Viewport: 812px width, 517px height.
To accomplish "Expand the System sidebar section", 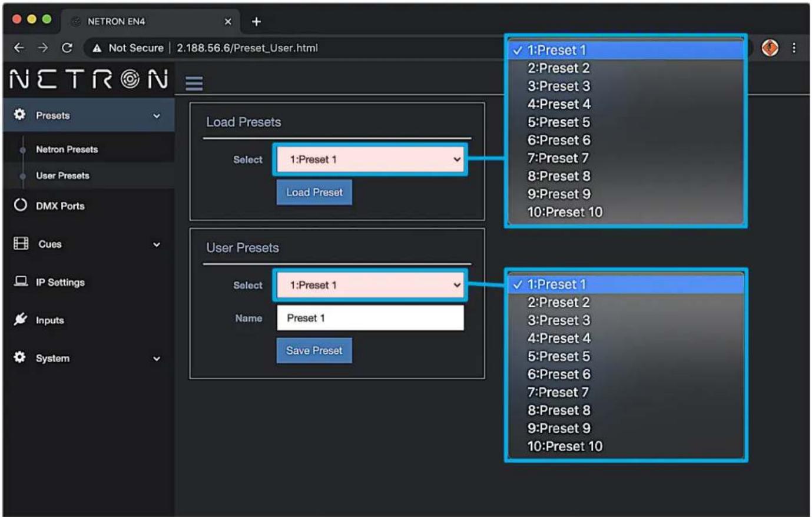I will [88, 358].
